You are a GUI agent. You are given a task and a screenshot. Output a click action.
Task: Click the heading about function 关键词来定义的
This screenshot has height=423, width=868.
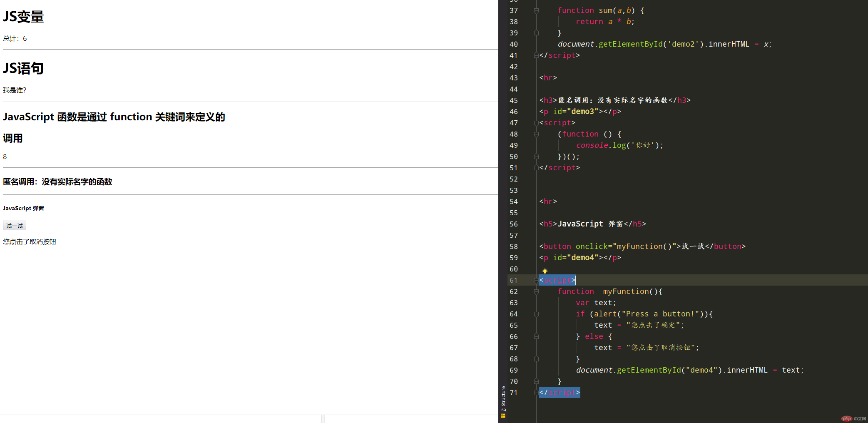(114, 117)
